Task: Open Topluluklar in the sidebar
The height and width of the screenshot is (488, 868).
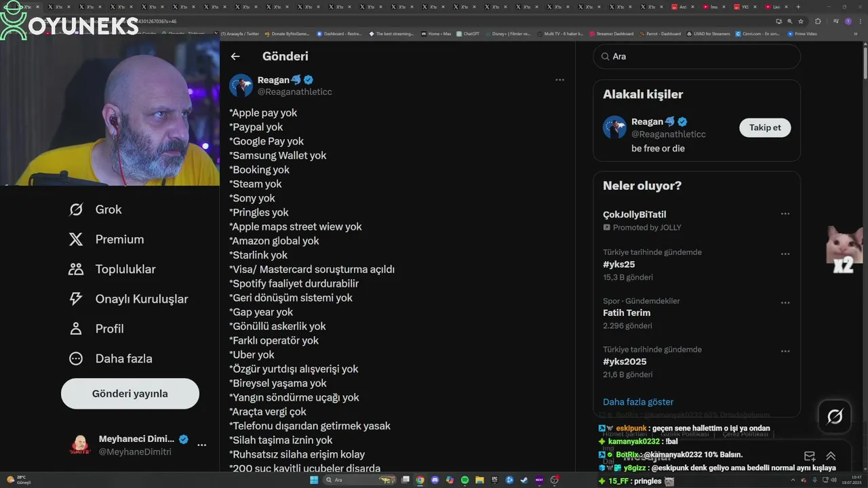Action: coord(112,269)
